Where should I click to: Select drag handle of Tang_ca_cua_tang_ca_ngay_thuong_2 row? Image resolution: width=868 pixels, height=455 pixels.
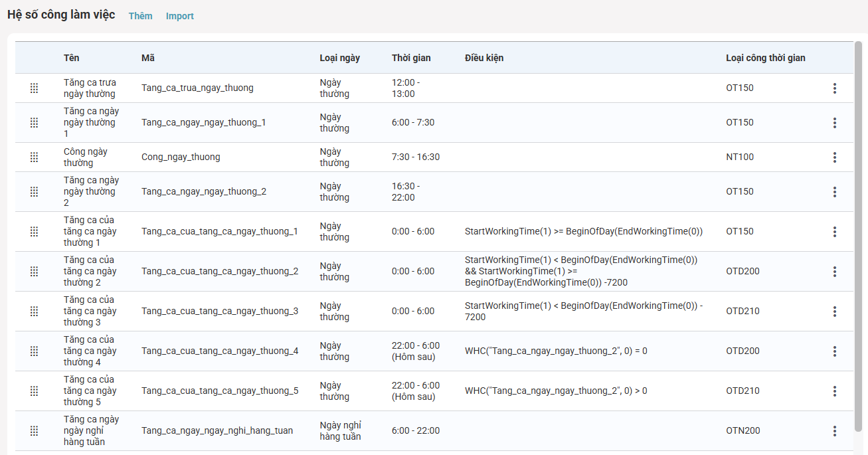(x=34, y=272)
